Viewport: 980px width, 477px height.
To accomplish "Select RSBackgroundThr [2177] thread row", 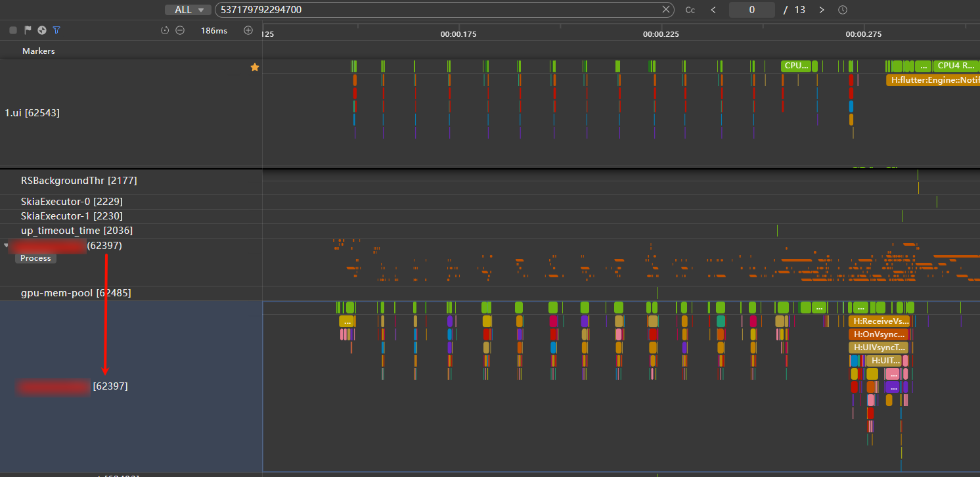I will tap(131, 181).
